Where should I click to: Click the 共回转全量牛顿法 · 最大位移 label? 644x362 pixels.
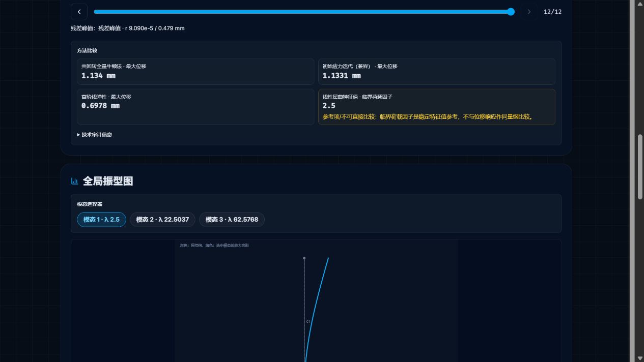[x=114, y=66]
